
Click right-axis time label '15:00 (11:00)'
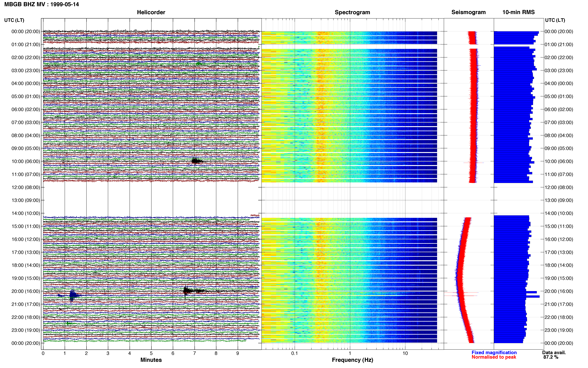(x=559, y=226)
